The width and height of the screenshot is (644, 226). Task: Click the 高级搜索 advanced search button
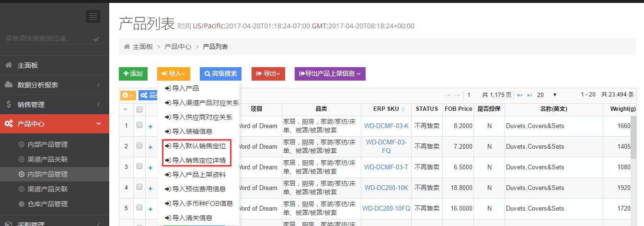tap(221, 73)
